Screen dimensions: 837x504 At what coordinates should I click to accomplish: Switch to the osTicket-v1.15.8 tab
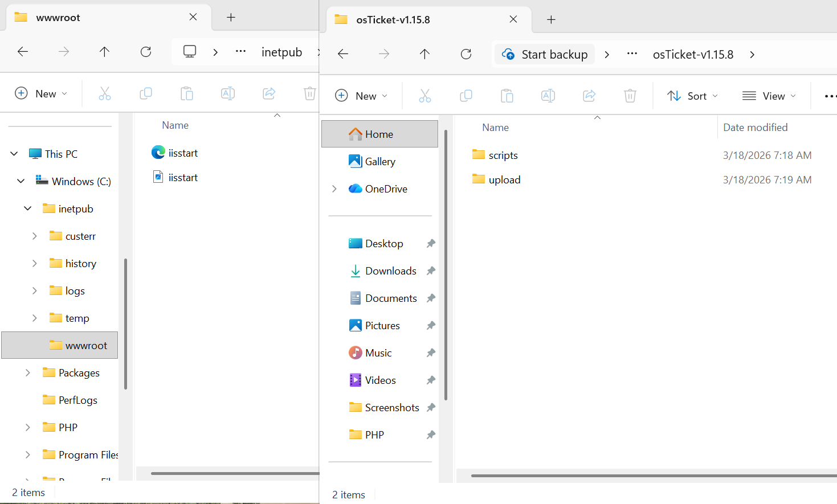pos(428,19)
